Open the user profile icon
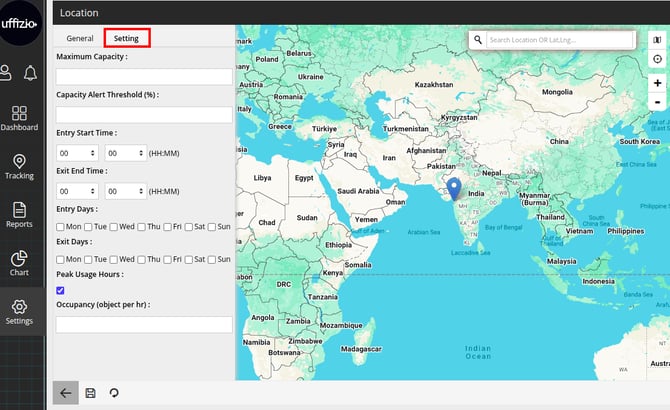 (8, 72)
